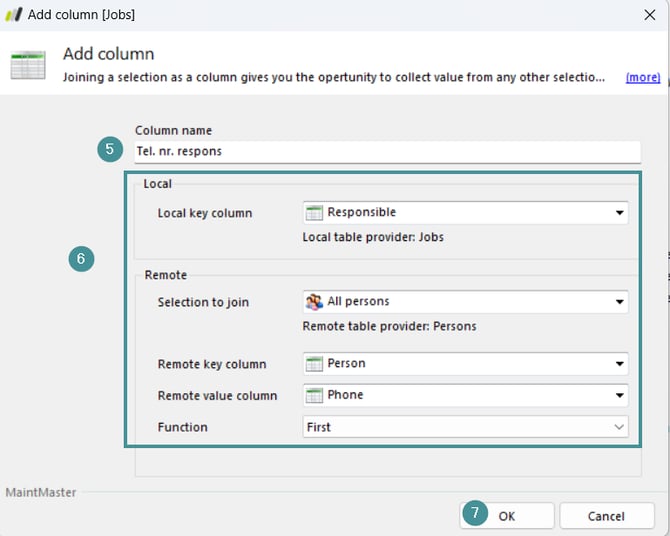Click the Person column table icon
Image resolution: width=670 pixels, height=536 pixels.
314,364
